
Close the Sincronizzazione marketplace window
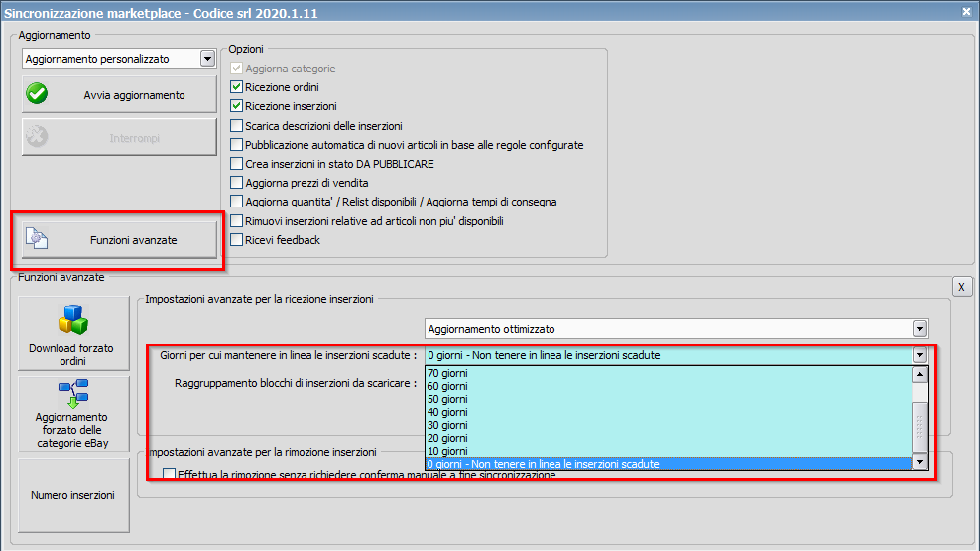966,11
